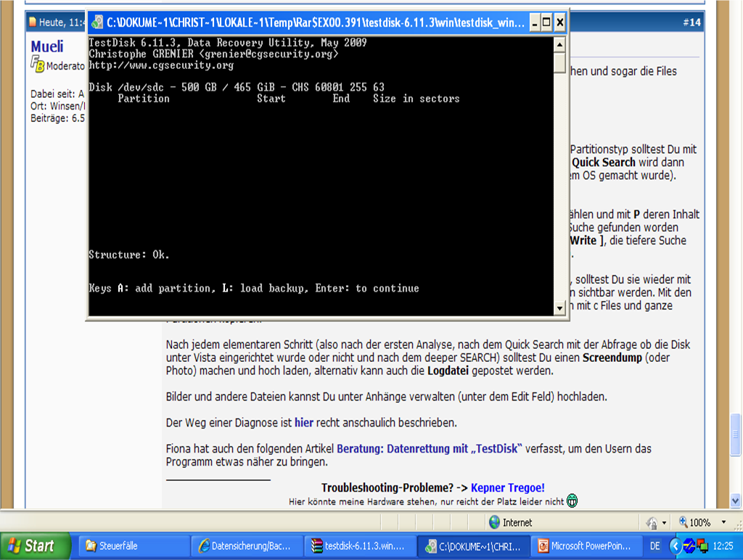Open the 'Beratung: Datenrettung mit TestDisk' article link

click(430, 449)
